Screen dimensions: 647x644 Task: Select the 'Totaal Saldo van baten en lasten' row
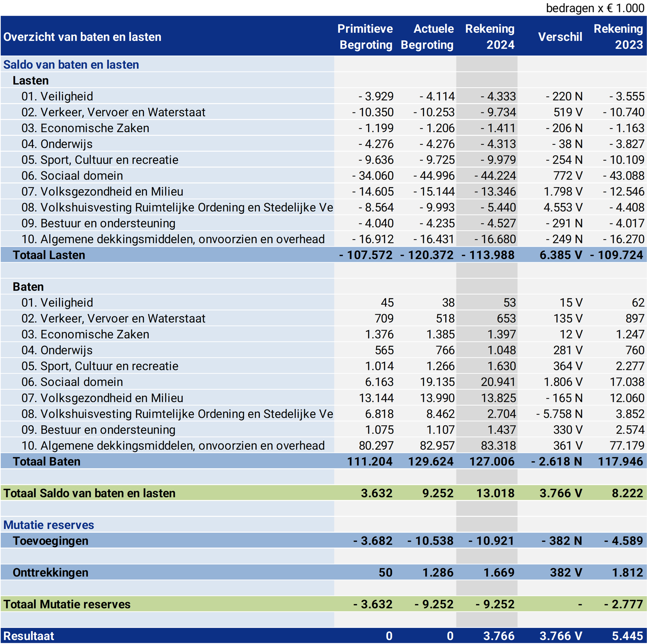tap(89, 493)
